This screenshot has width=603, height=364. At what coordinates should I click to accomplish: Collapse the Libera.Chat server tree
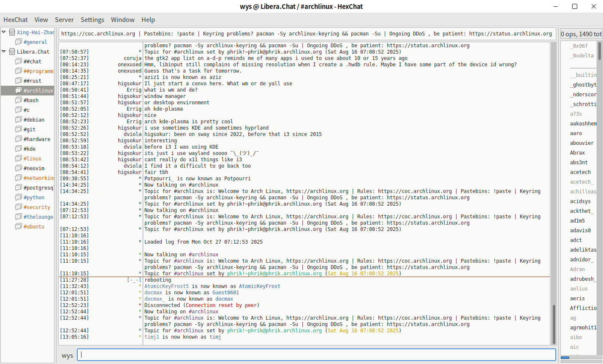(4, 52)
